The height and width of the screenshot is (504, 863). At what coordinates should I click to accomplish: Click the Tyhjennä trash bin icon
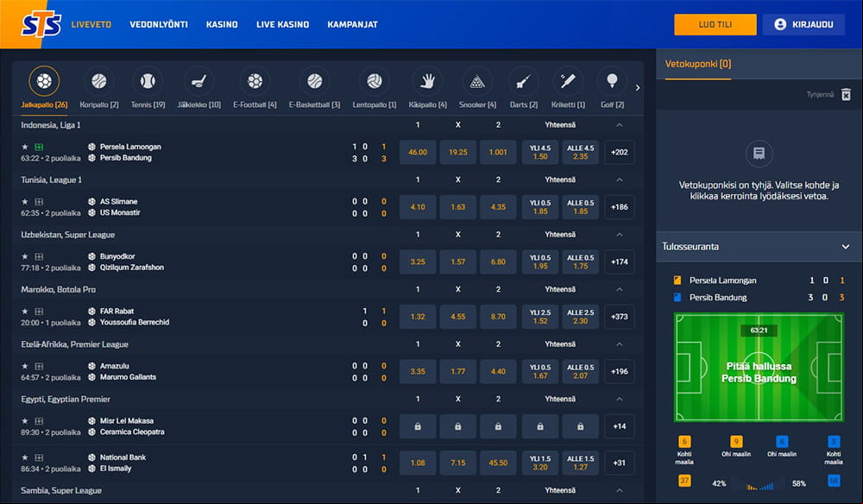pos(846,95)
